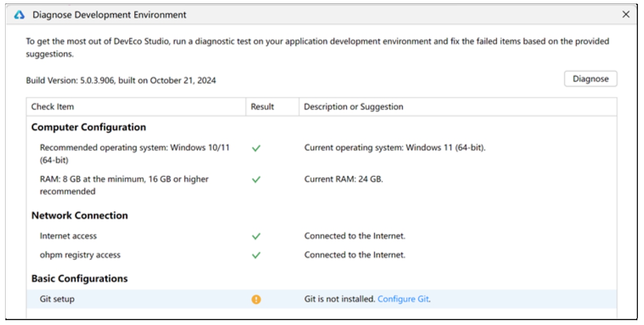This screenshot has width=644, height=325.
Task: Click 'Git is not installed.' text
Action: coord(340,299)
